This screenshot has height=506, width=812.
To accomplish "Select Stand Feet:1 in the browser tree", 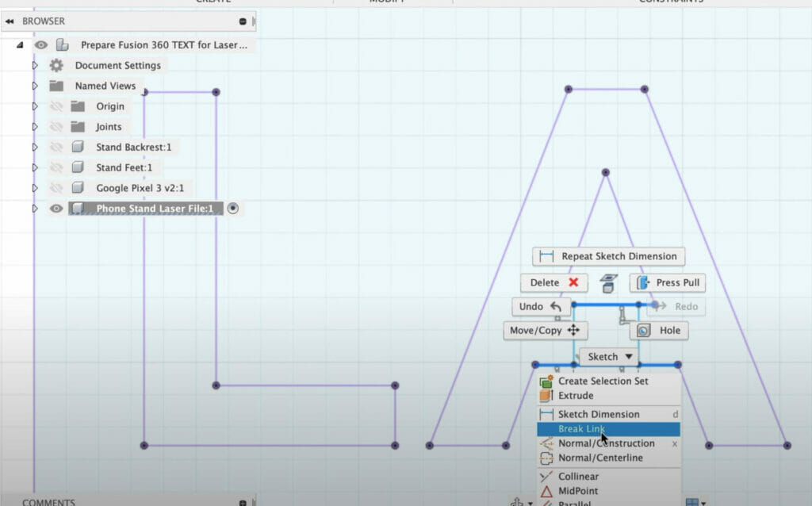I will pos(124,167).
